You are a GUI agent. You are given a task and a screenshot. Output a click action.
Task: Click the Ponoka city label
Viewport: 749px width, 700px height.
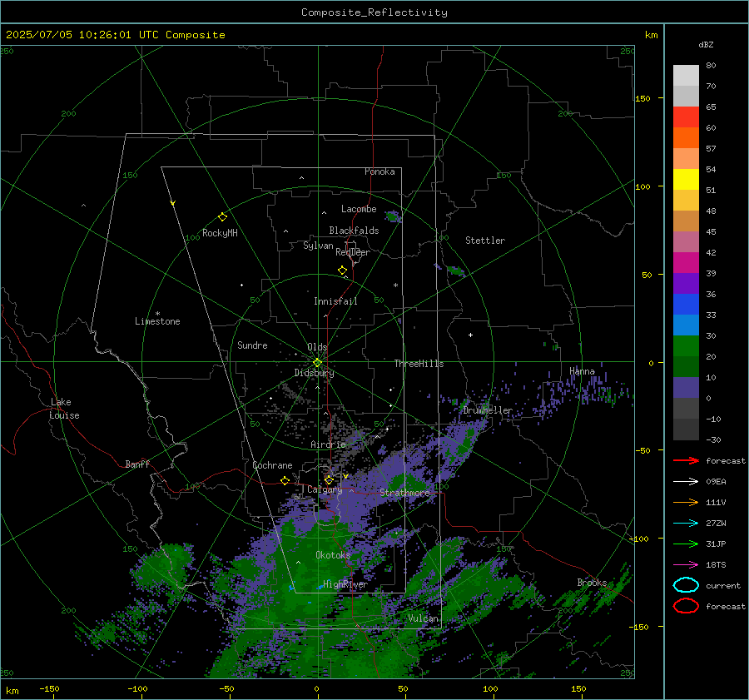[x=379, y=171]
